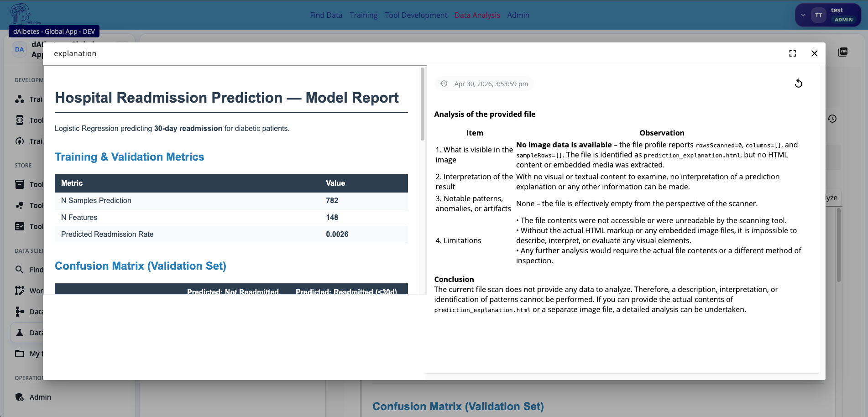This screenshot has height=417, width=868.
Task: Click the training run sidebar icon
Action: coord(20,141)
